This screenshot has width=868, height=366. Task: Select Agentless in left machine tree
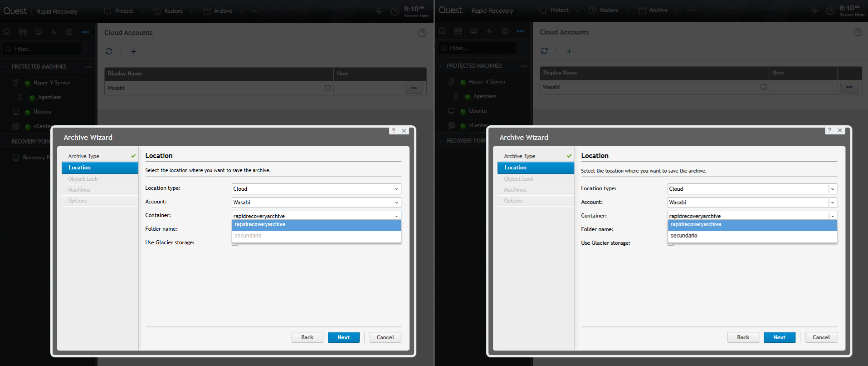[x=49, y=97]
